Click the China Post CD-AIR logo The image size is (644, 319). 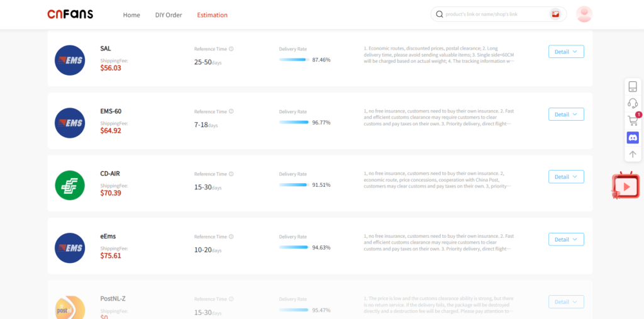coord(70,186)
